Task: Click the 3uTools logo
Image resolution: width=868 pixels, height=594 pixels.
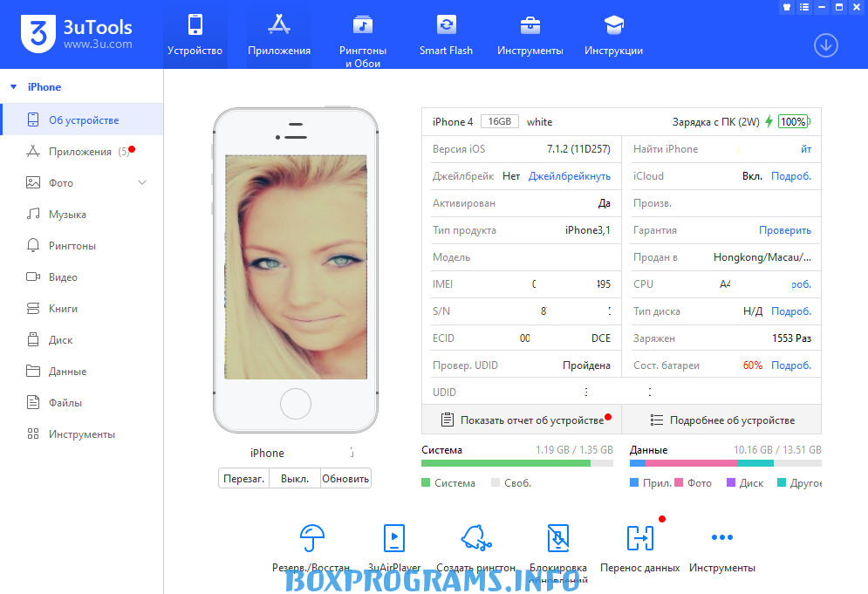Action: pos(77,34)
